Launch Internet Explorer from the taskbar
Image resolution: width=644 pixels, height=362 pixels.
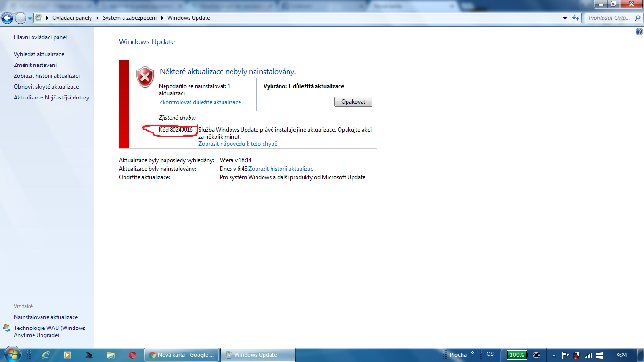pyautogui.click(x=46, y=355)
